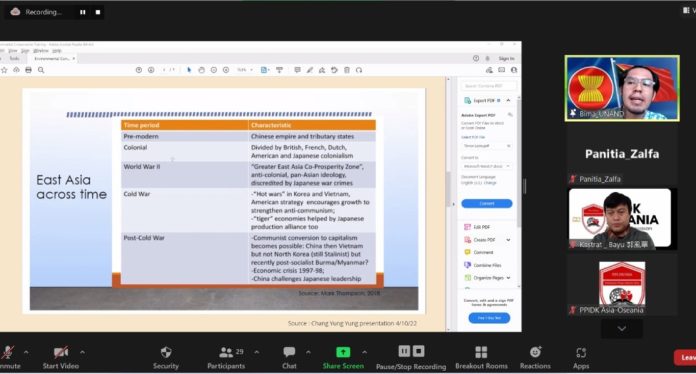Pause the recording from top indicator
696x374 pixels.
tap(83, 12)
